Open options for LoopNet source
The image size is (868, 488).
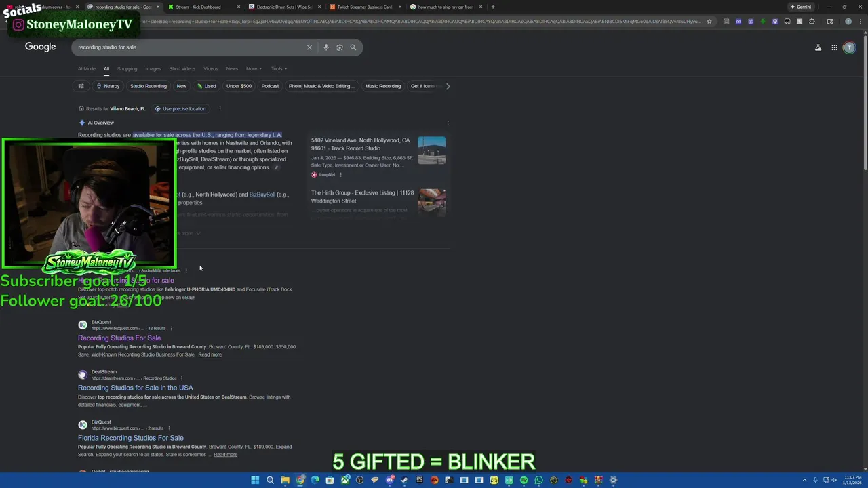coord(340,175)
